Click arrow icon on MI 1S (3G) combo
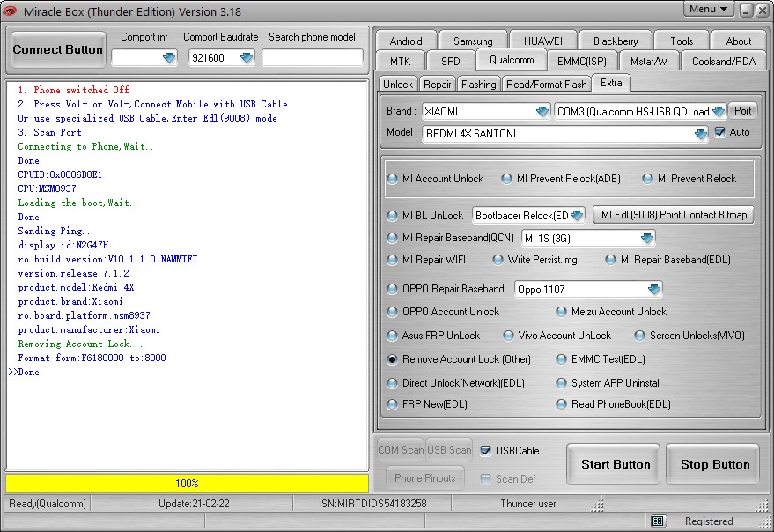The height and width of the screenshot is (532, 774). (x=647, y=239)
